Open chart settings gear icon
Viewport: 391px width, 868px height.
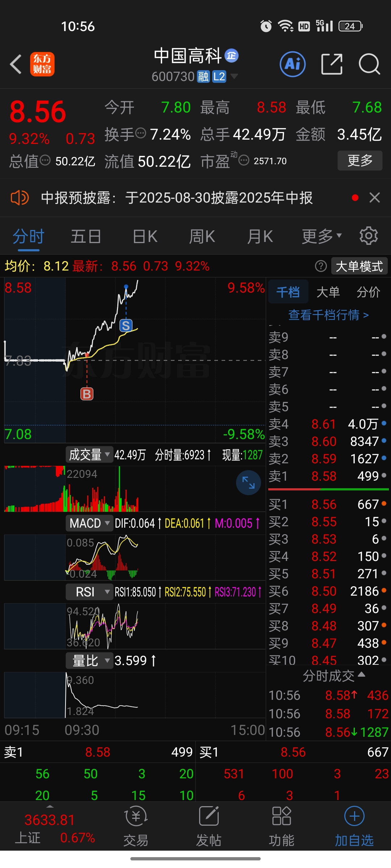[369, 236]
